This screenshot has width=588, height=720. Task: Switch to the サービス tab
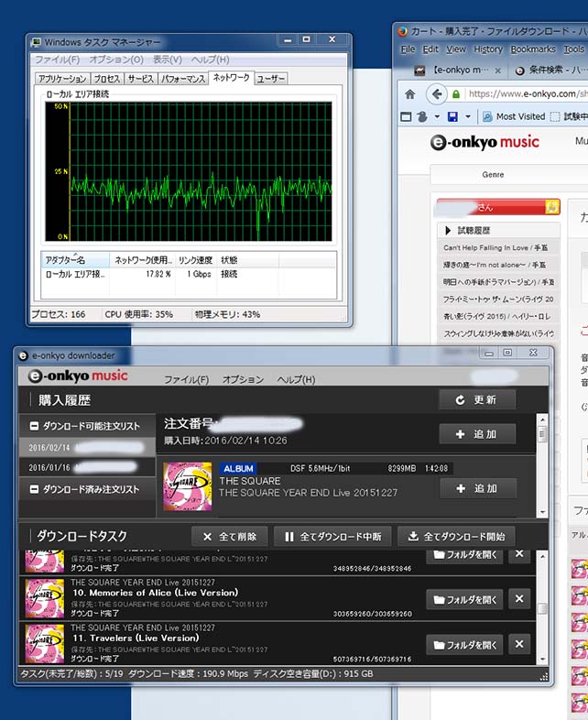(140, 79)
